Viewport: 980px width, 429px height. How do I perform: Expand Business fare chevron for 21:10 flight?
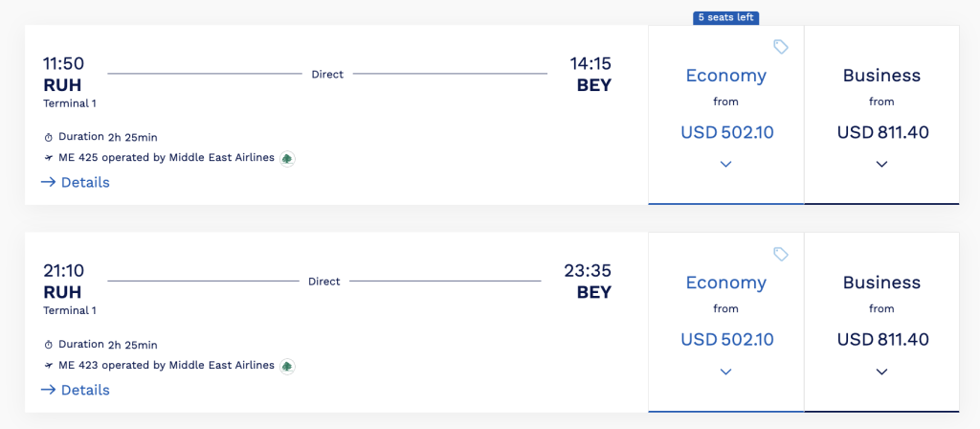(x=881, y=373)
